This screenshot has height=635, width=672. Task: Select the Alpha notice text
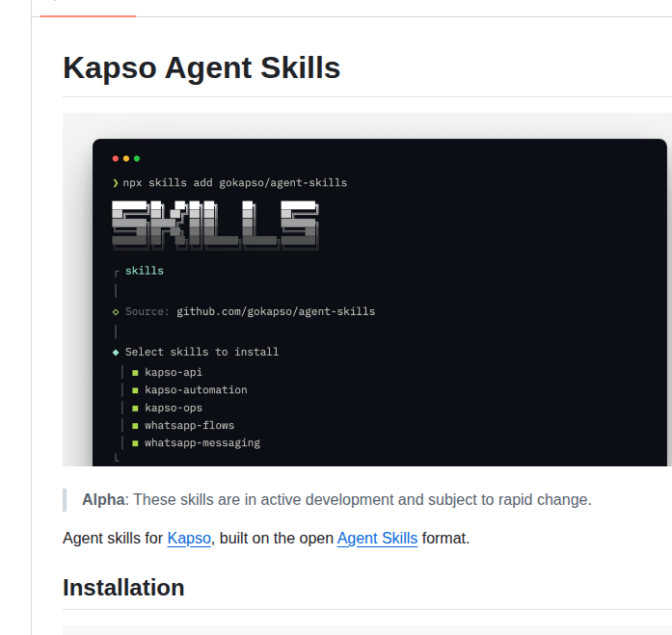coord(336,500)
